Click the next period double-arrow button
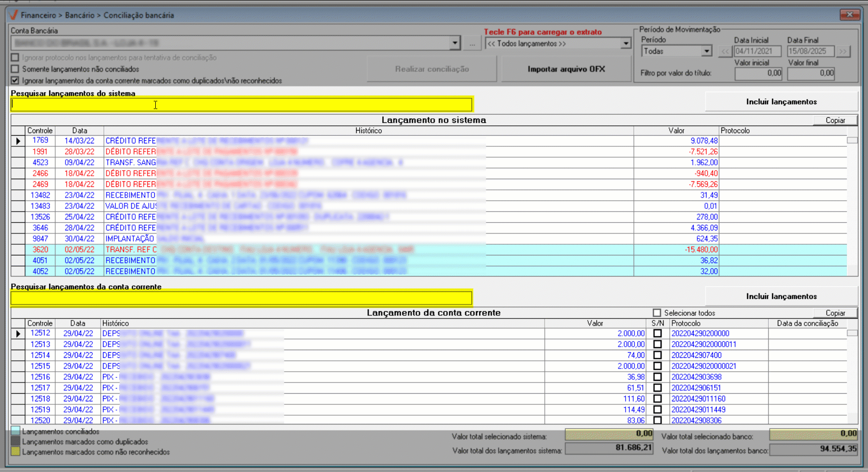868x472 pixels. (843, 51)
